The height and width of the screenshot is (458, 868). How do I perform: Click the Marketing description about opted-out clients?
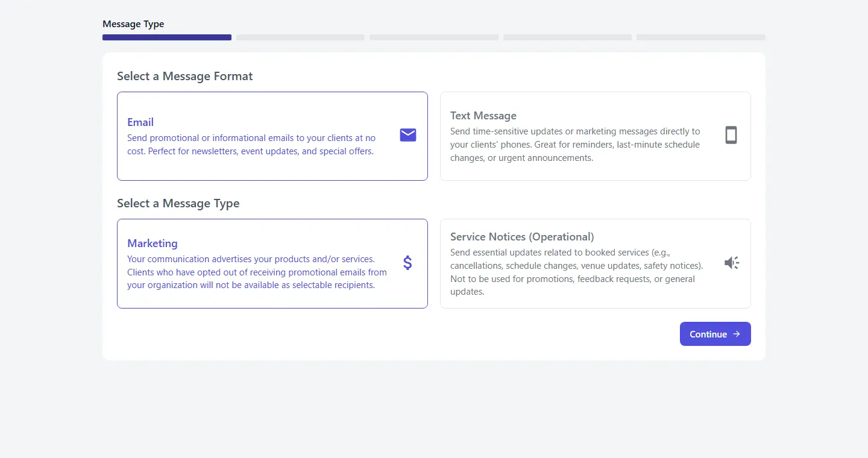pos(257,272)
